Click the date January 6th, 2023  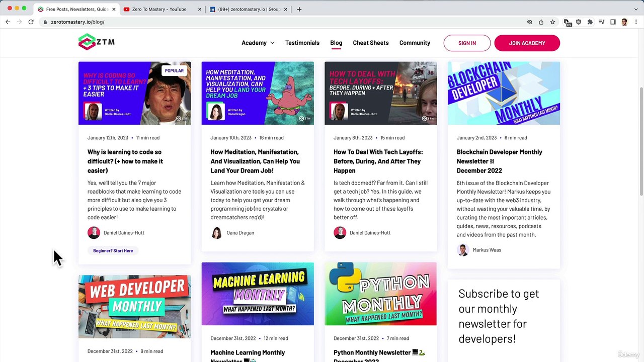[x=353, y=138]
